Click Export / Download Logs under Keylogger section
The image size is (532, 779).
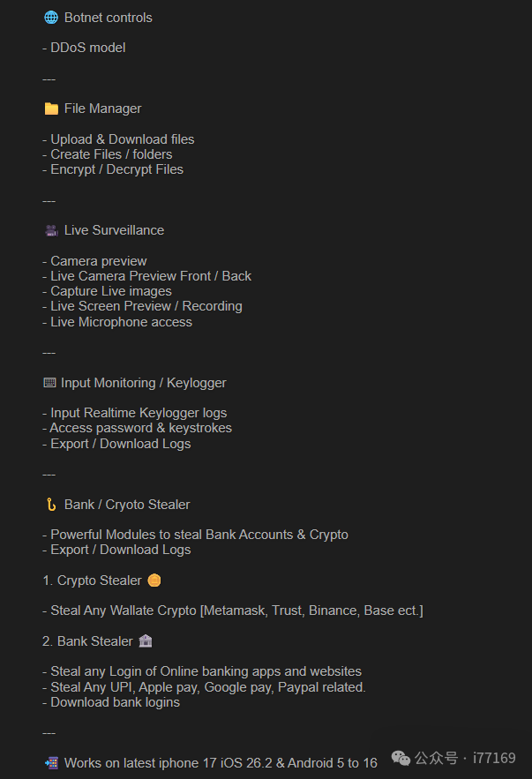pyautogui.click(x=116, y=444)
